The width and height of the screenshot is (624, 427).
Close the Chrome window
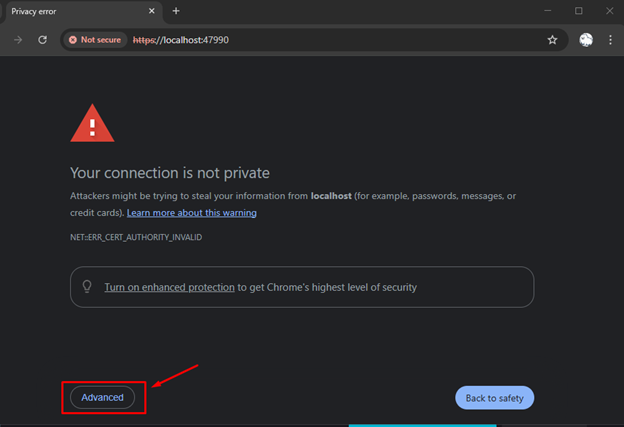[609, 11]
